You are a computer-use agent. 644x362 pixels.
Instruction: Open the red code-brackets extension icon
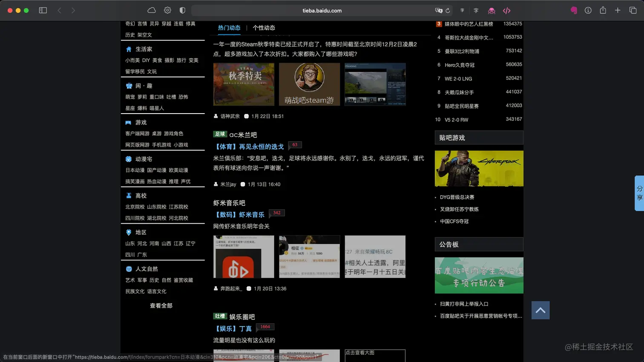[x=506, y=11]
